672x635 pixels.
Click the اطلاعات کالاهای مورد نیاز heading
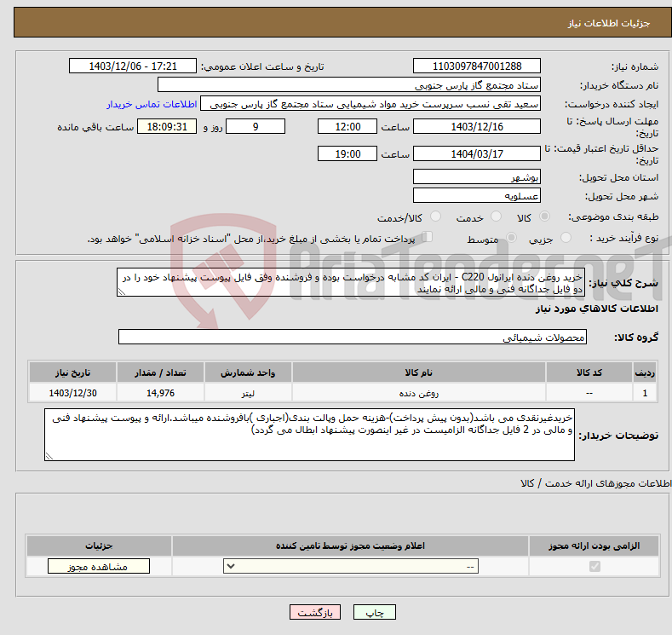(596, 309)
